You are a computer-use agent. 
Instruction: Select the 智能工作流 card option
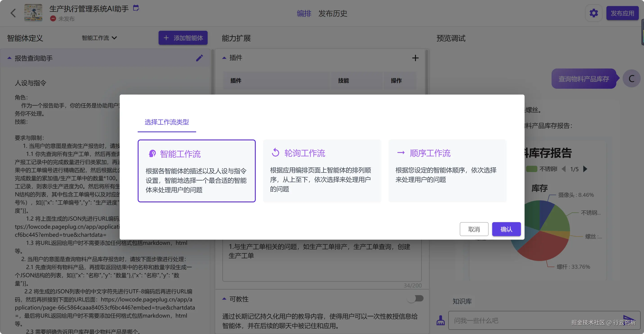tap(197, 171)
